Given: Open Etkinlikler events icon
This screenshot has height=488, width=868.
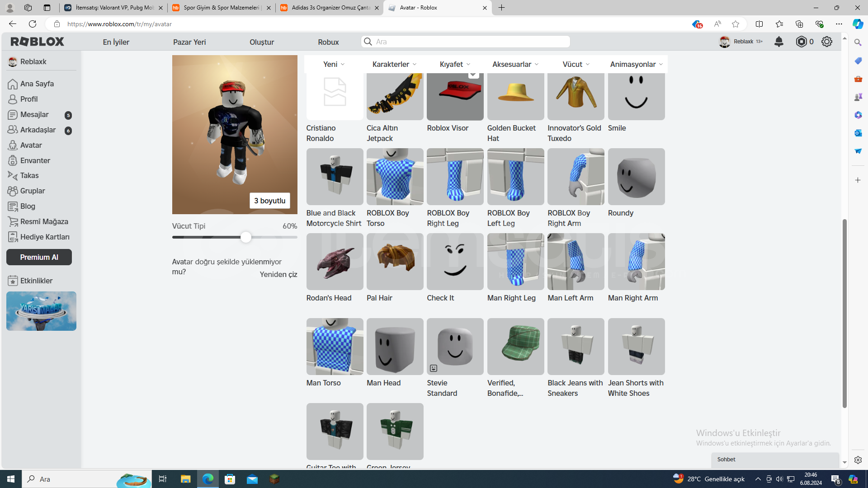Looking at the screenshot, I should (13, 281).
